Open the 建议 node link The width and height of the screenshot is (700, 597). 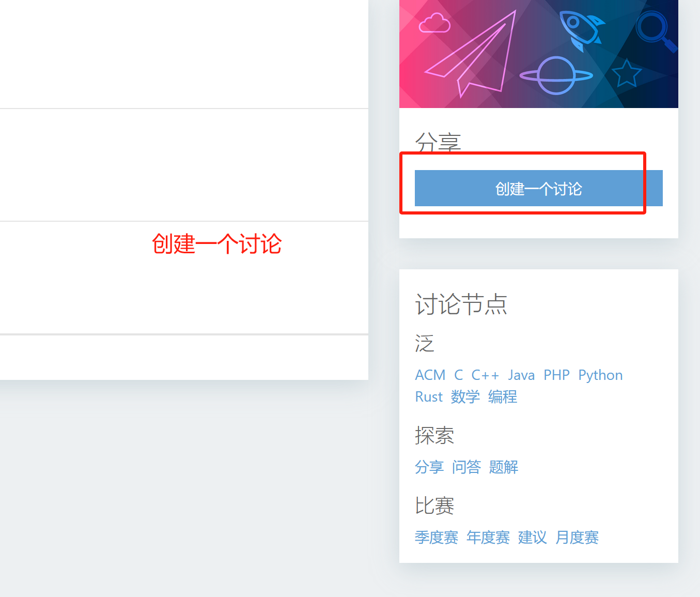pos(532,537)
